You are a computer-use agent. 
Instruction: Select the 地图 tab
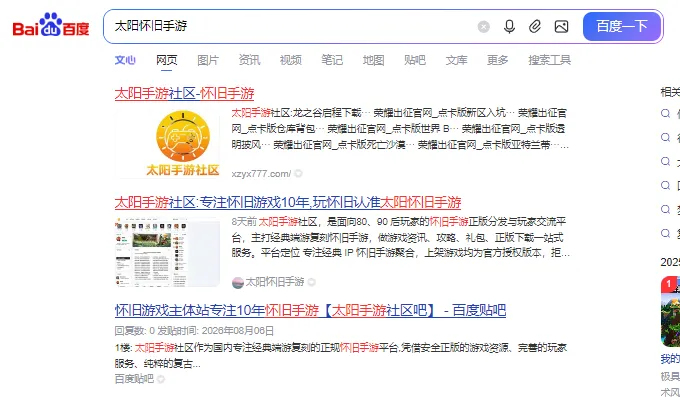tap(373, 60)
